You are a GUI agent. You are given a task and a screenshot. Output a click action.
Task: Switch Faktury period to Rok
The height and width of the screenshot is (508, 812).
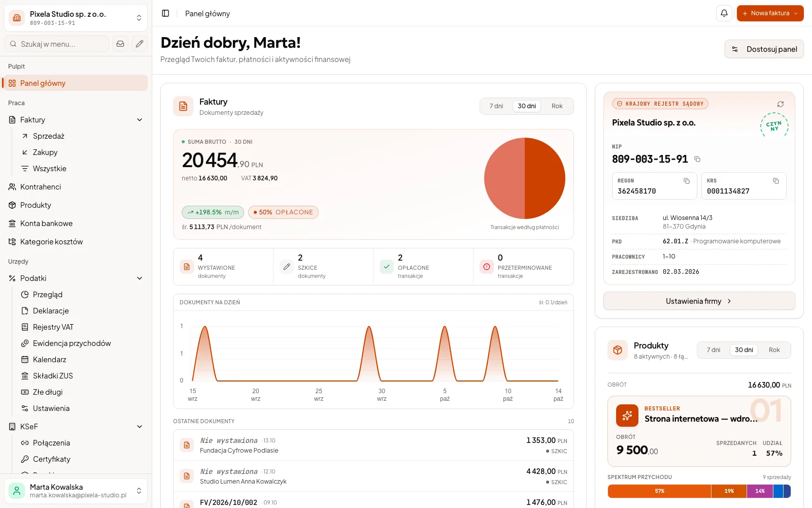[x=557, y=106]
